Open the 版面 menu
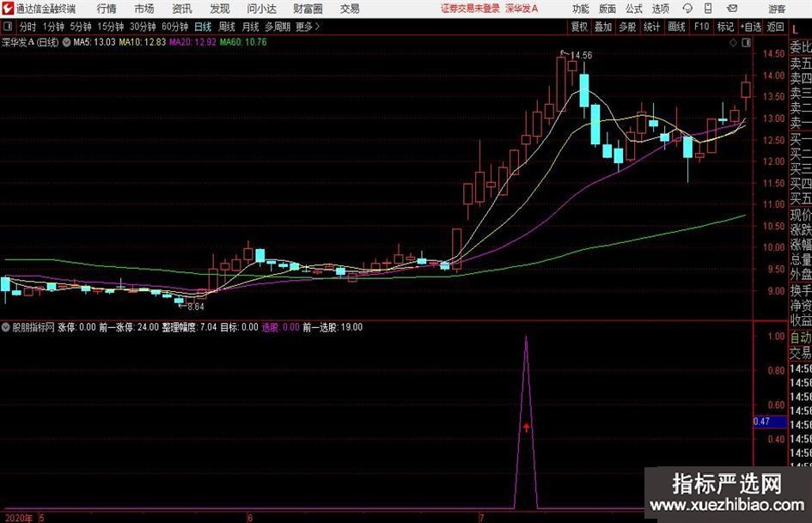The image size is (812, 523). click(607, 9)
